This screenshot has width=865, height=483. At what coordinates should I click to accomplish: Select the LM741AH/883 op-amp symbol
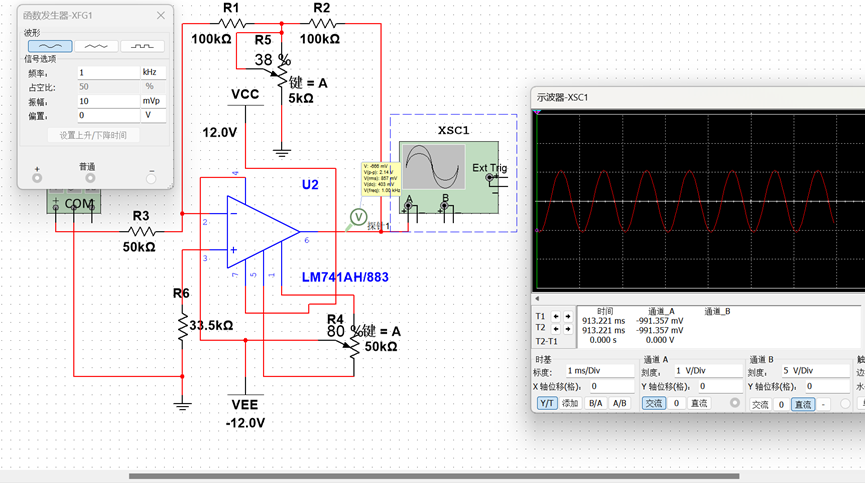pos(263,232)
